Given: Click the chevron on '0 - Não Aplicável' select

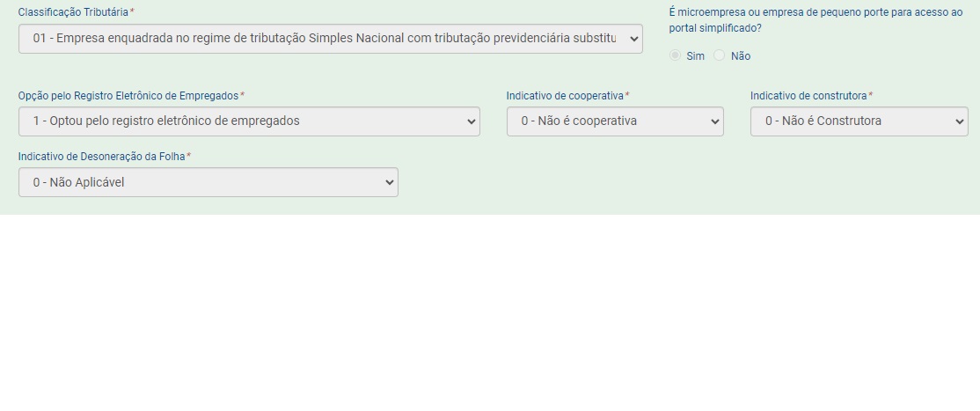Looking at the screenshot, I should pos(390,182).
